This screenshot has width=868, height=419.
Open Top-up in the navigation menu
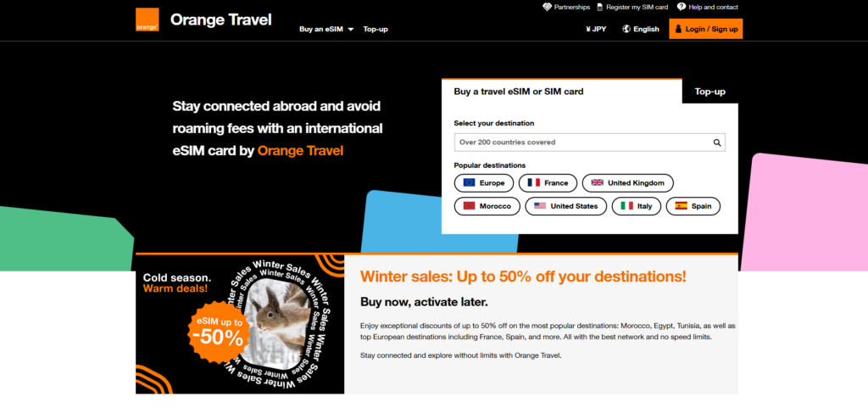pos(376,30)
